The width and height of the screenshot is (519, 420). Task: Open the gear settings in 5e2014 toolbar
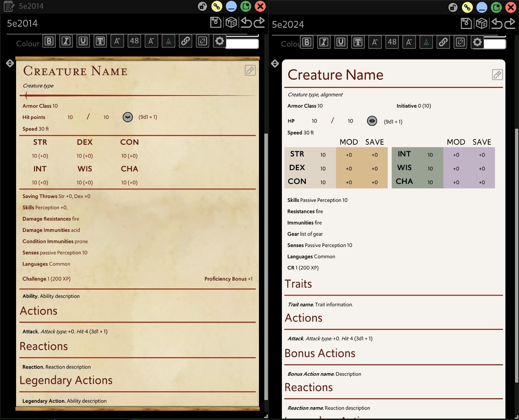point(220,41)
